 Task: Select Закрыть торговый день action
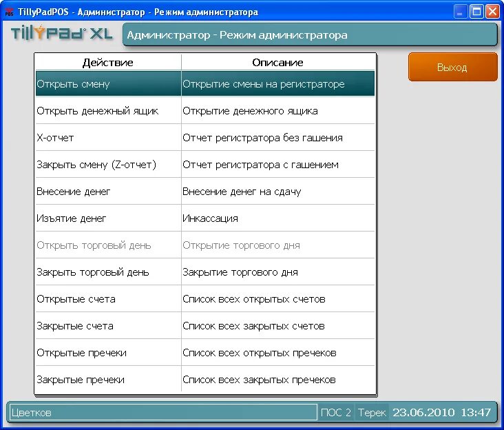pyautogui.click(x=108, y=272)
